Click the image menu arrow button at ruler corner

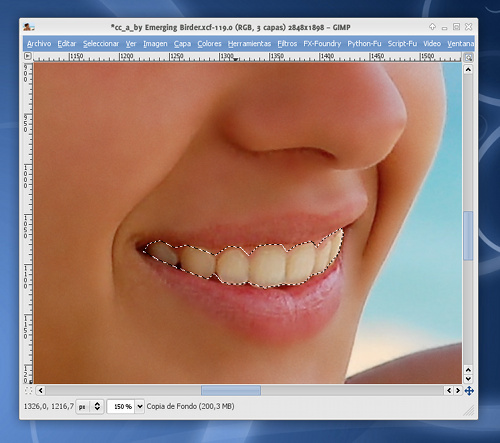28,56
